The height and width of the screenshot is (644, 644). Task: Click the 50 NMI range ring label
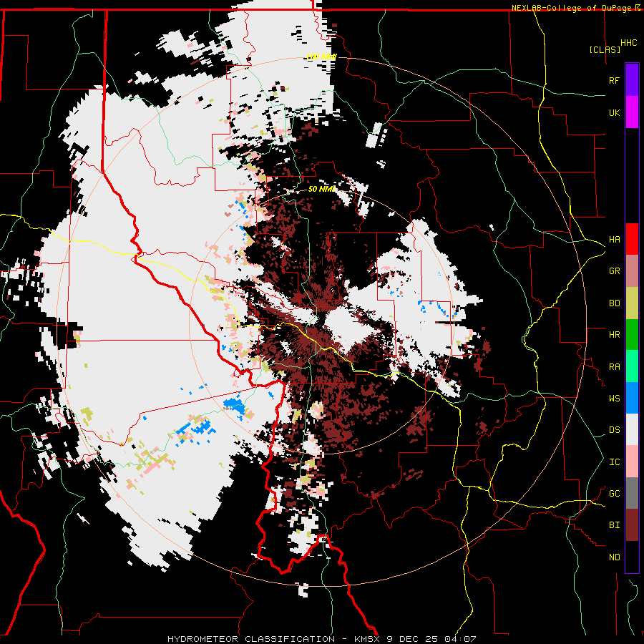(x=321, y=189)
